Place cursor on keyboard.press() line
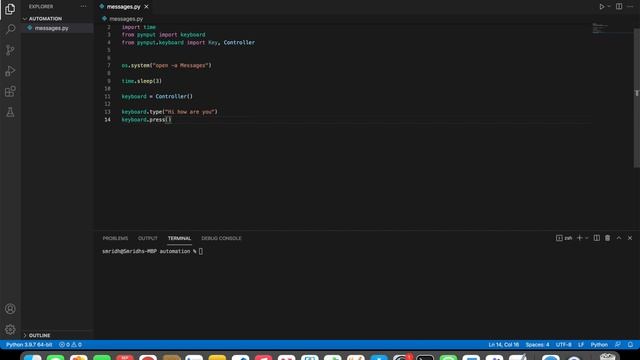The height and width of the screenshot is (360, 640). [147, 120]
